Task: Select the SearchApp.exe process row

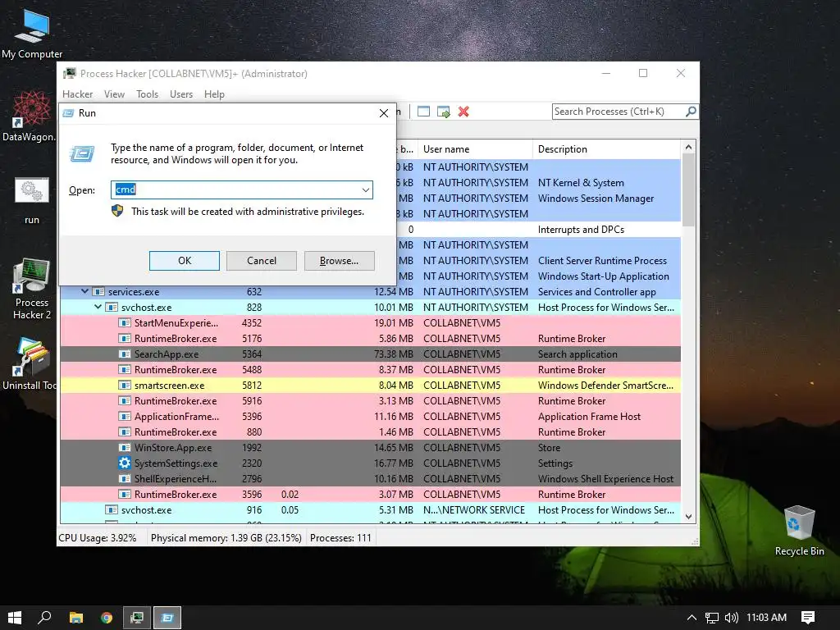Action: pos(370,354)
